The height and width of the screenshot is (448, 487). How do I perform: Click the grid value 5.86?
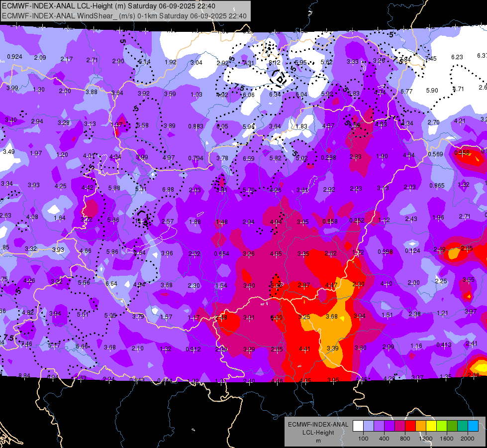[x=112, y=252]
